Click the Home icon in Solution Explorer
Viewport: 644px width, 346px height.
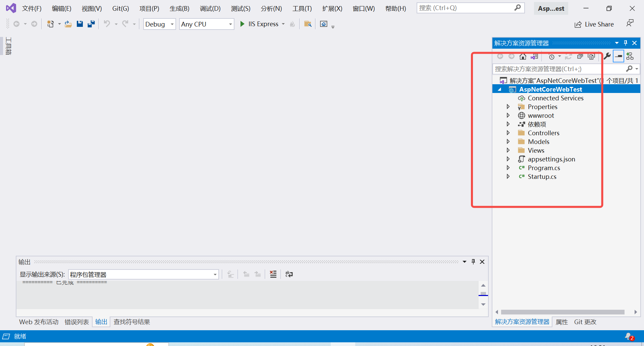523,56
